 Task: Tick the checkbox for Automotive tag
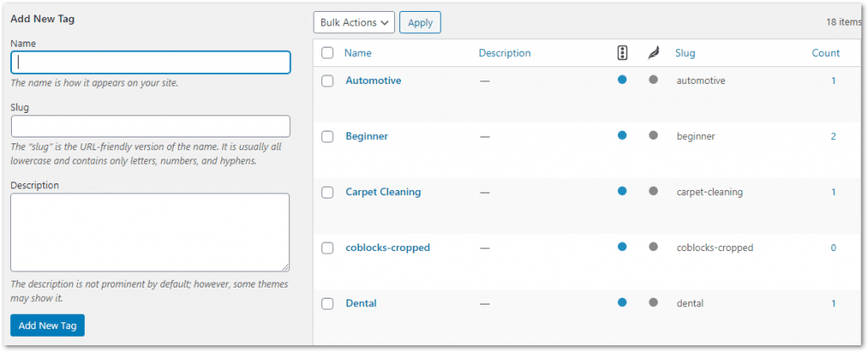(x=327, y=81)
